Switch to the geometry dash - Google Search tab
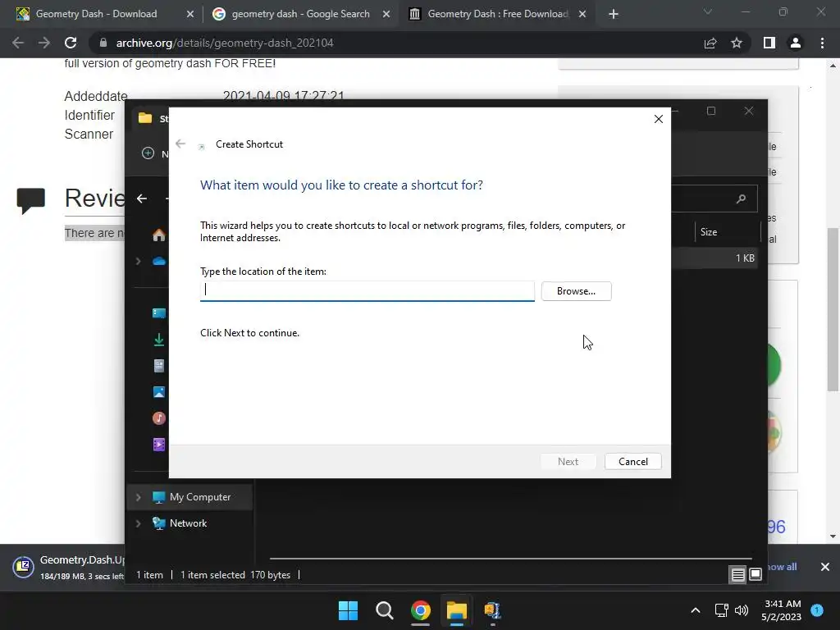Viewport: 840px width, 630px height. 300,14
